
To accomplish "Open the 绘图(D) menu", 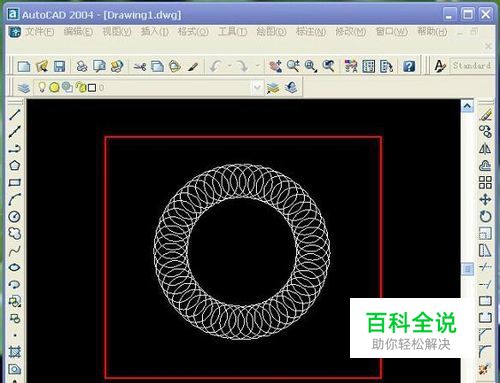I will tap(271, 32).
